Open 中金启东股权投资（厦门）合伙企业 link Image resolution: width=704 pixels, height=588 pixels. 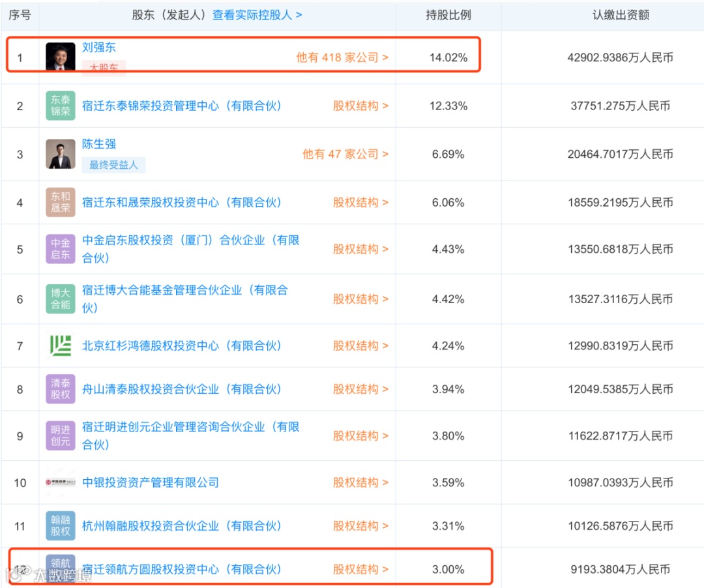point(191,248)
